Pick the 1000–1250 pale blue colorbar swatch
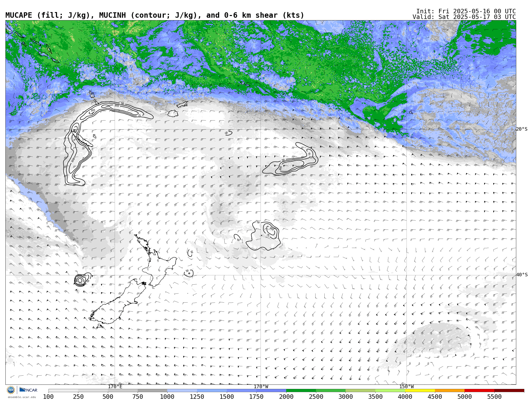Screen dimensions: 532x400 182,391
